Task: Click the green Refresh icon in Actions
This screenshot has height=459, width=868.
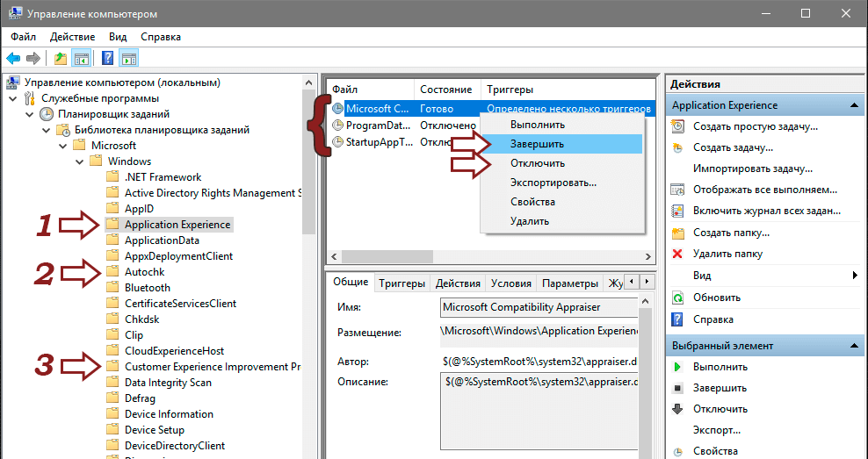Action: point(677,298)
